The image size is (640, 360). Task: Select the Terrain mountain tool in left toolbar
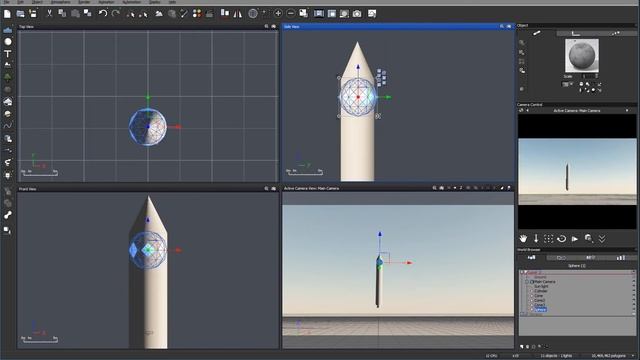tap(8, 65)
